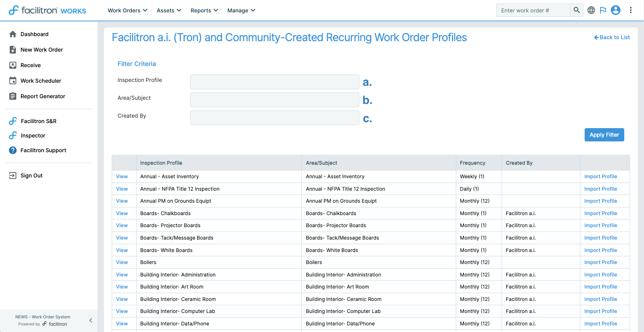View the Annual - Asset Inventory profile
The image size is (644, 332).
pyautogui.click(x=122, y=176)
